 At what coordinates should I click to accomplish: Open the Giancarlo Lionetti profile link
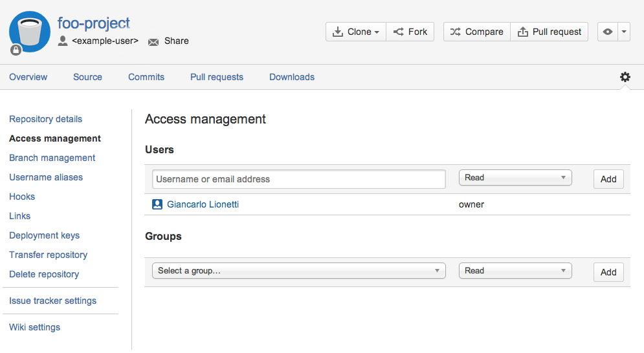pyautogui.click(x=203, y=204)
